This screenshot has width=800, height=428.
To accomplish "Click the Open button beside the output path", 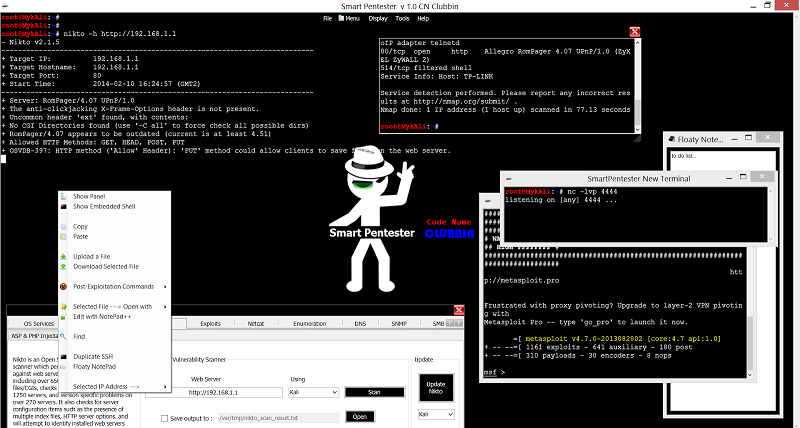I will point(360,417).
